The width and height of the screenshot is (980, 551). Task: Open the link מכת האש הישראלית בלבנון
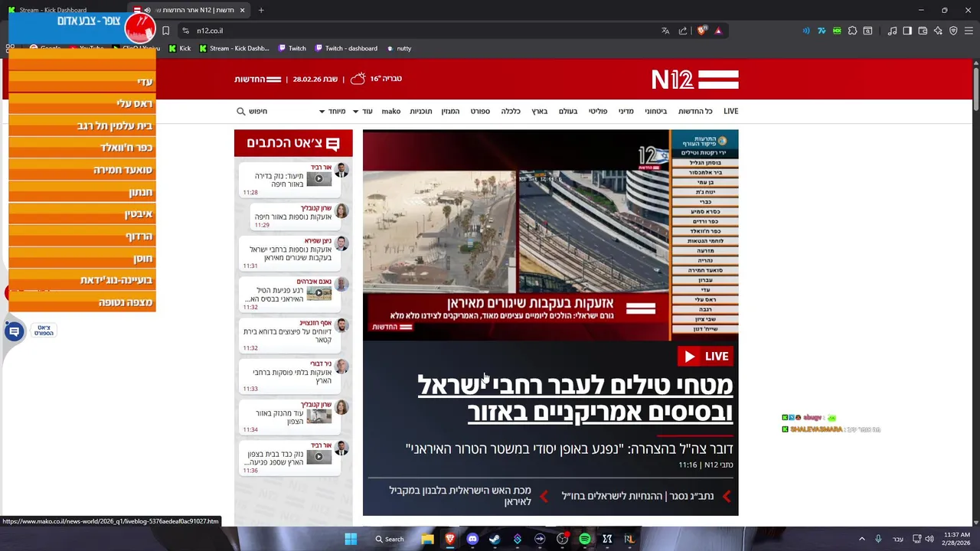(459, 496)
